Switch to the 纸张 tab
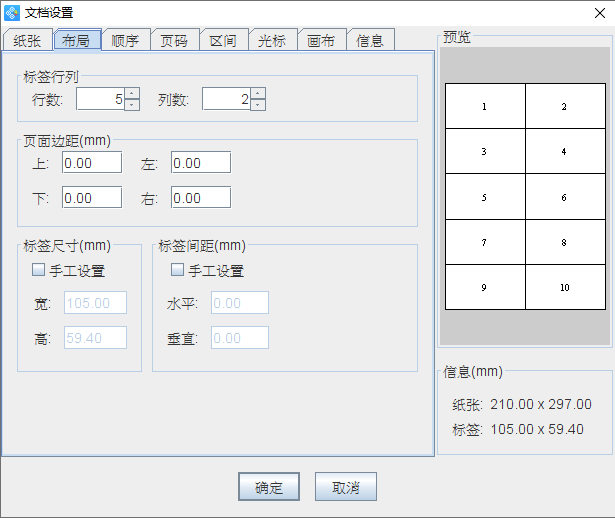 (x=27, y=41)
